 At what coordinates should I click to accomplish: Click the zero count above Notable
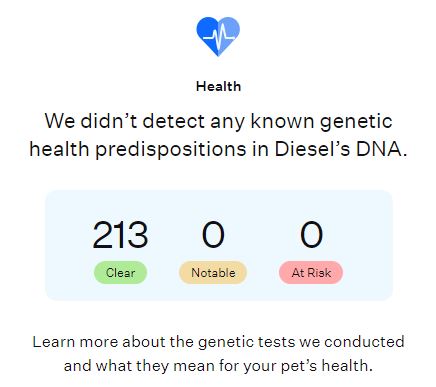(213, 235)
